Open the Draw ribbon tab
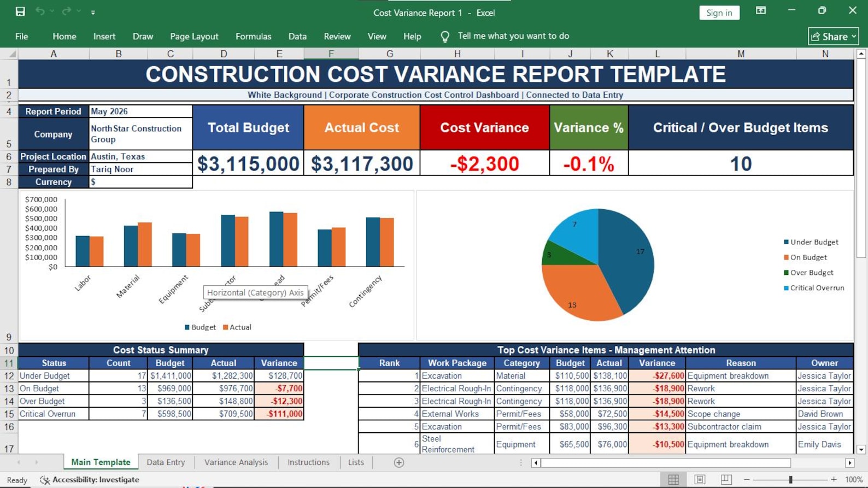 143,37
